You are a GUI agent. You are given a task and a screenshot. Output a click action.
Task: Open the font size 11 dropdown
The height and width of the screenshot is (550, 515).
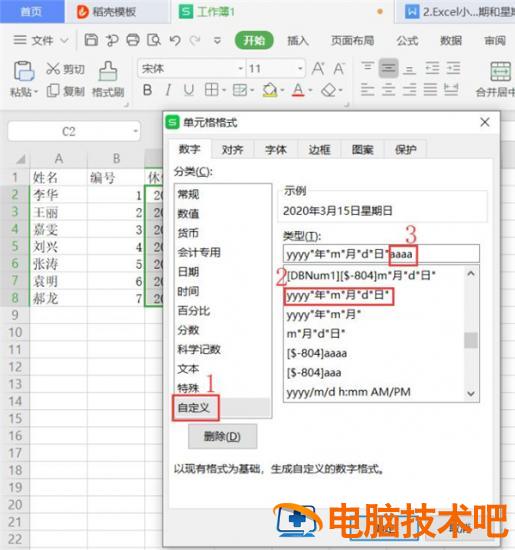pyautogui.click(x=300, y=69)
